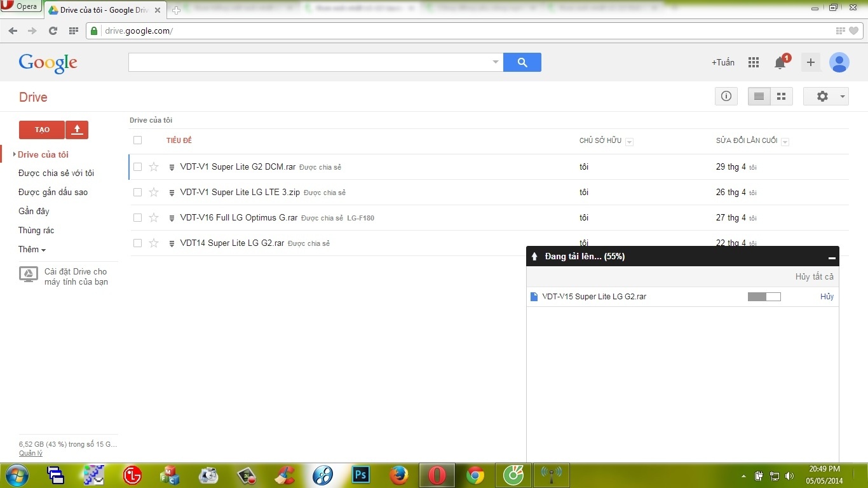Open the settings gear dropdown
The image size is (868, 488).
click(x=826, y=97)
